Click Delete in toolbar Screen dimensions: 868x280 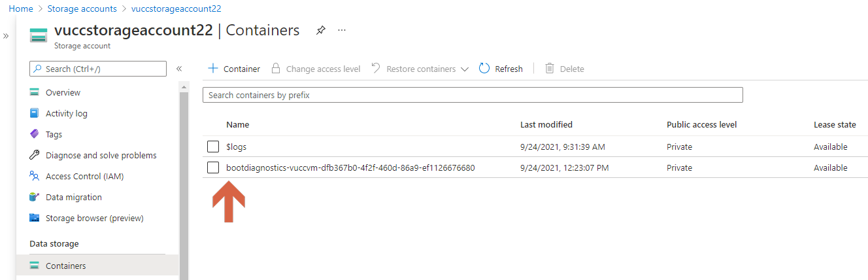pyautogui.click(x=565, y=69)
